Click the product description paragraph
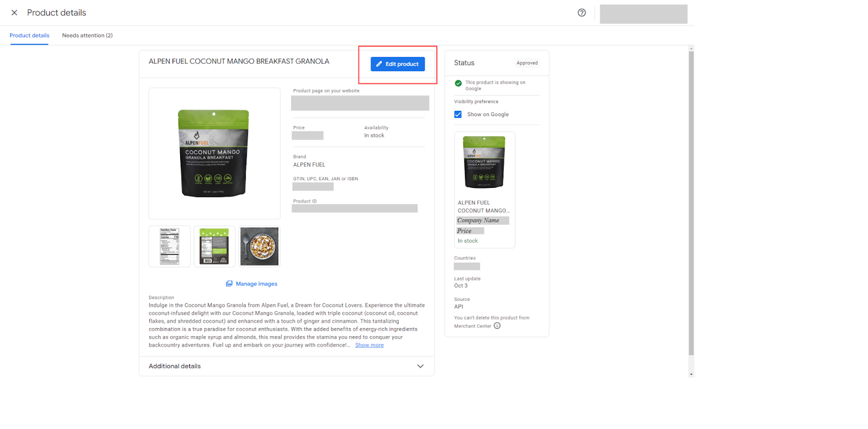This screenshot has width=868, height=429. (x=287, y=325)
